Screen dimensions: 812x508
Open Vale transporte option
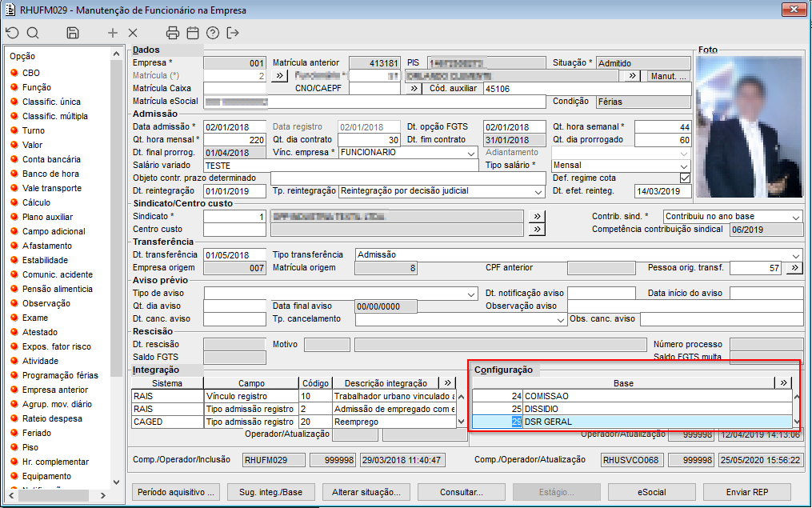(52, 188)
